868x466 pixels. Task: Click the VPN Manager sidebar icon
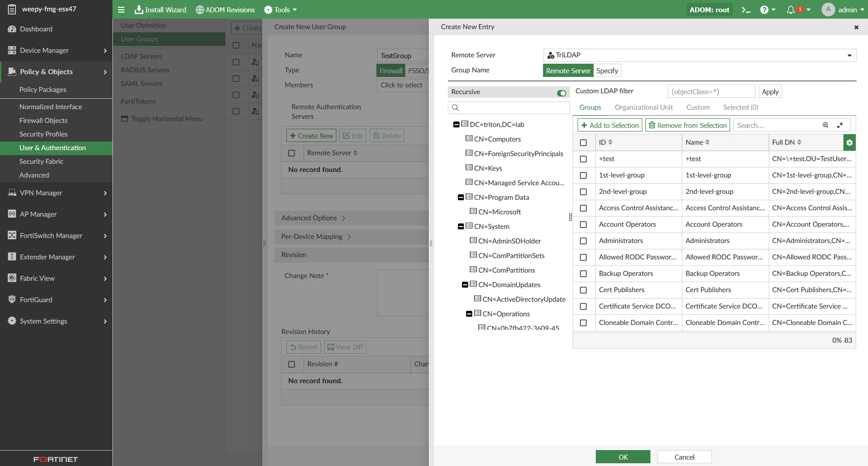(12, 192)
